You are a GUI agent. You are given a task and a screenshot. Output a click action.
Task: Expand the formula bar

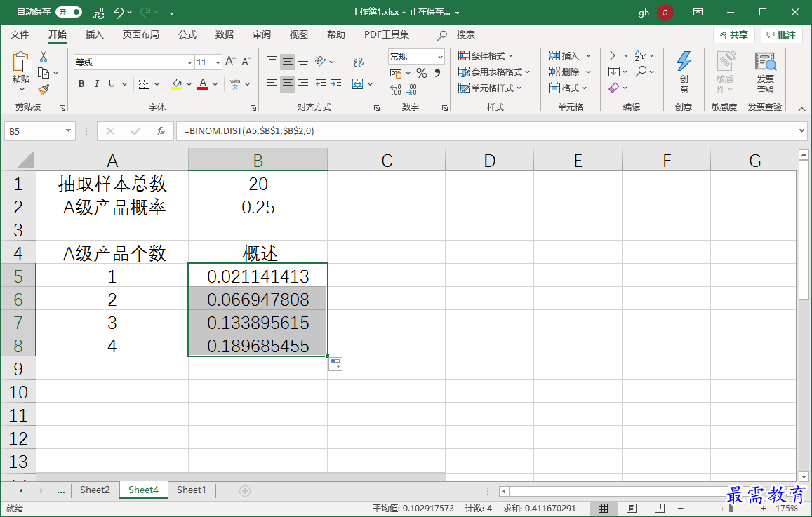coord(801,131)
